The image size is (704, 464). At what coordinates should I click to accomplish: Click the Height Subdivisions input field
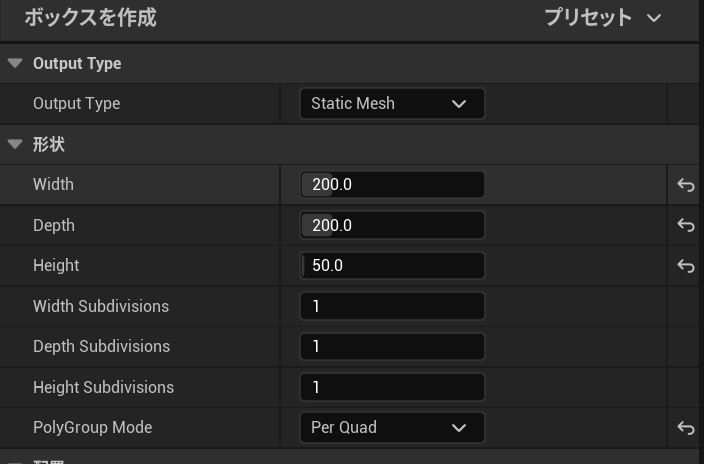[392, 387]
